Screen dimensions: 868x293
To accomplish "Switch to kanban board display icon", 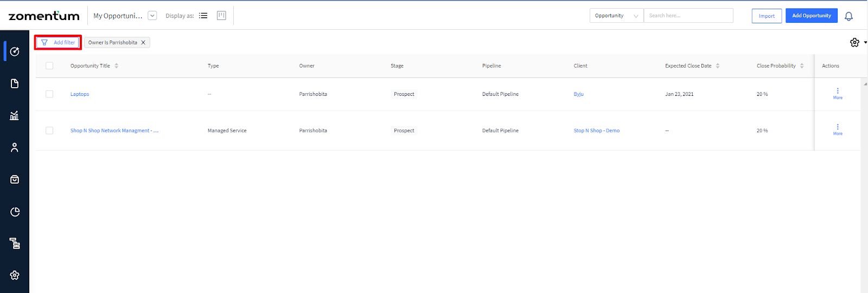I will point(221,16).
